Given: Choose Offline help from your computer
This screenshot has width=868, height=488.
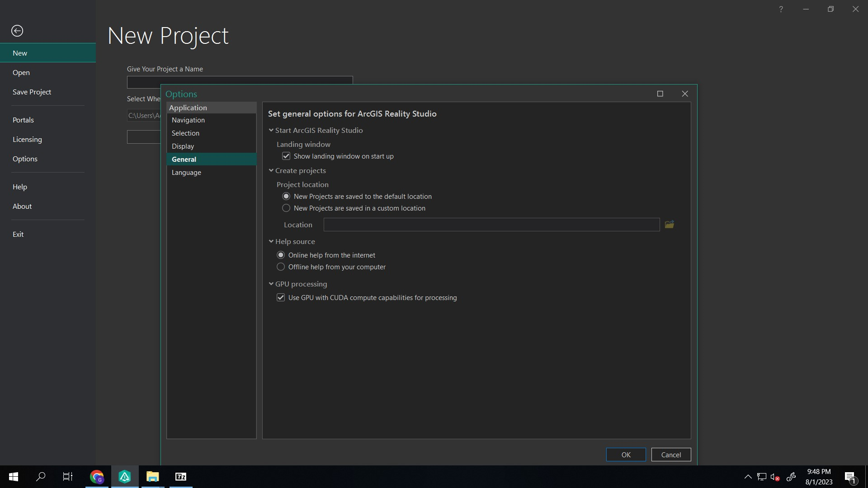Looking at the screenshot, I should [x=281, y=267].
